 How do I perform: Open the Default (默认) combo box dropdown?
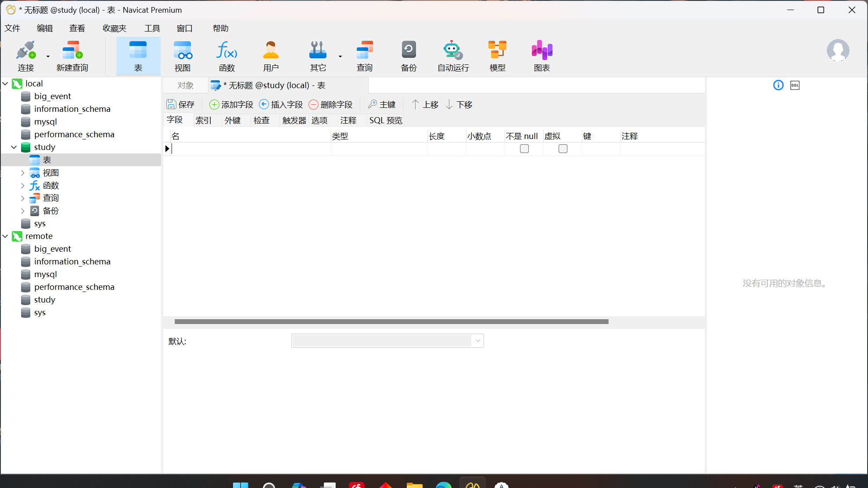(477, 341)
